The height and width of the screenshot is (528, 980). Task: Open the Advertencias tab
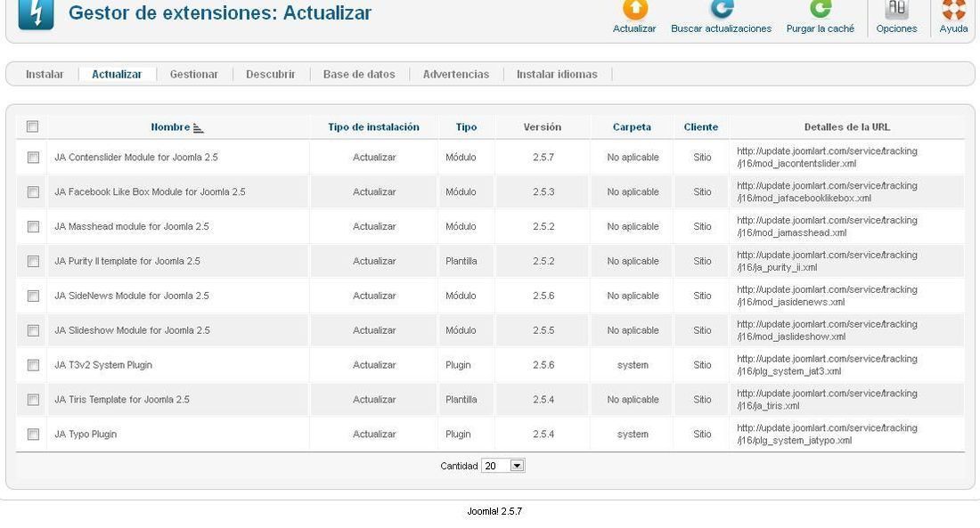pyautogui.click(x=456, y=75)
